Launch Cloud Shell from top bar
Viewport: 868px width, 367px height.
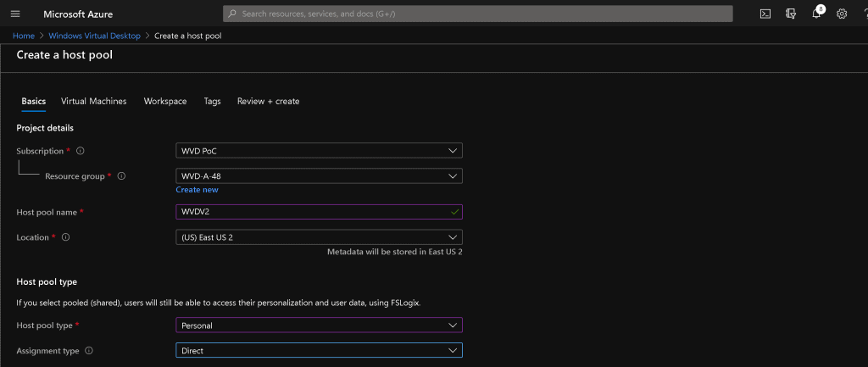765,14
